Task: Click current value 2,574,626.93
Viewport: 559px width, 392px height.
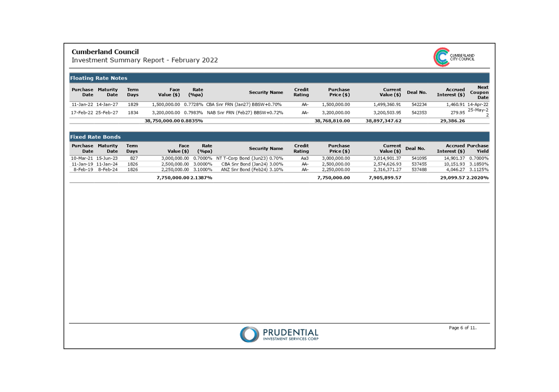Action: tap(387, 164)
